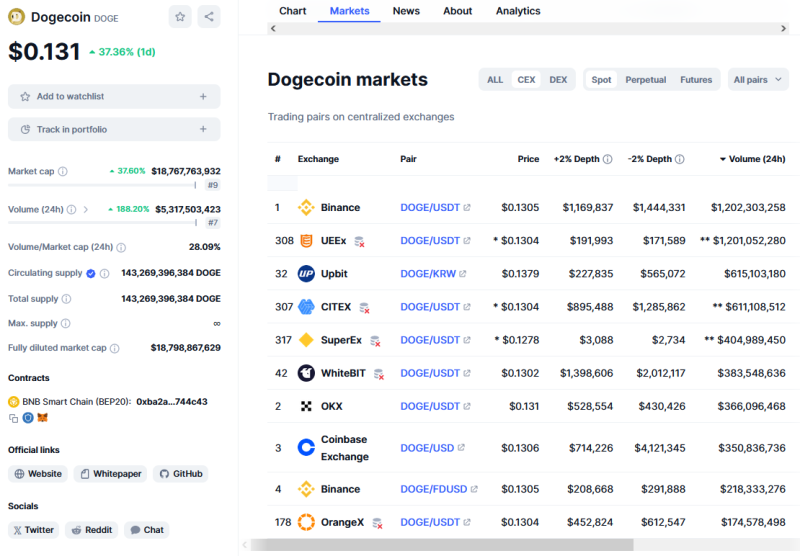Click the OKX exchange logo
The image size is (800, 556).
click(x=306, y=407)
